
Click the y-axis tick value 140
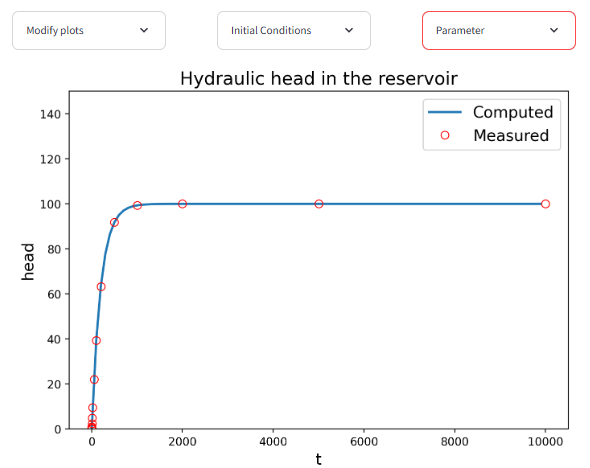[50, 114]
